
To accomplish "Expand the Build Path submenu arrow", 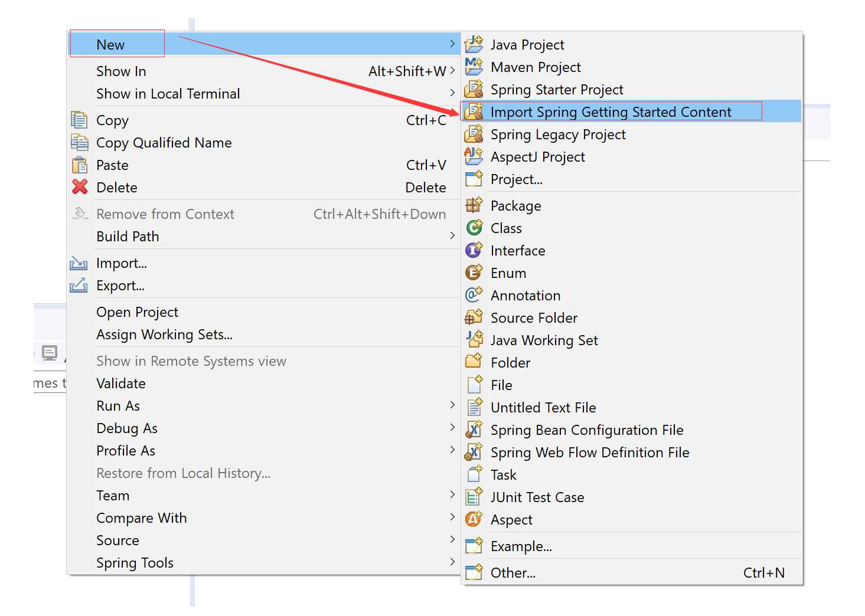I will click(452, 236).
